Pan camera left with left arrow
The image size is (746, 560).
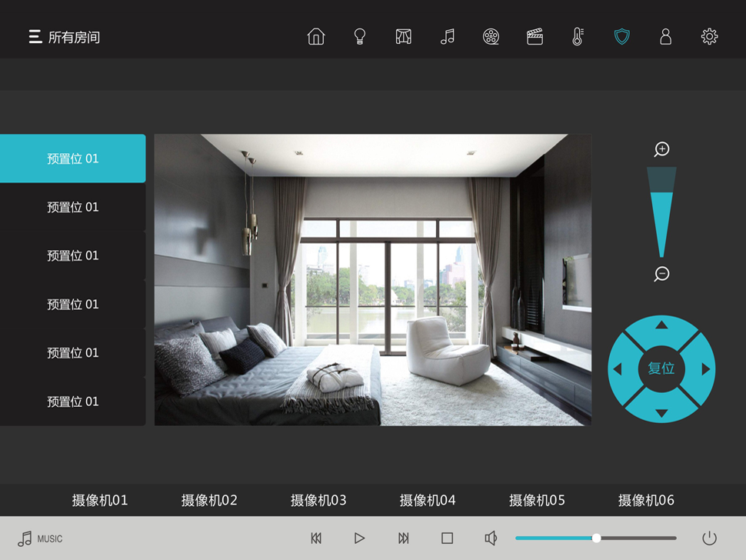618,368
